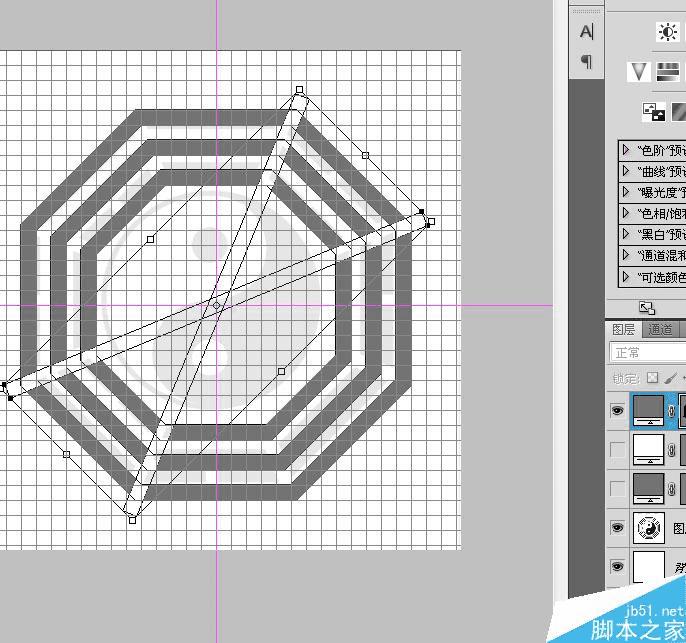Show the hidden gray fill layer below white
The height and width of the screenshot is (643, 686).
617,488
